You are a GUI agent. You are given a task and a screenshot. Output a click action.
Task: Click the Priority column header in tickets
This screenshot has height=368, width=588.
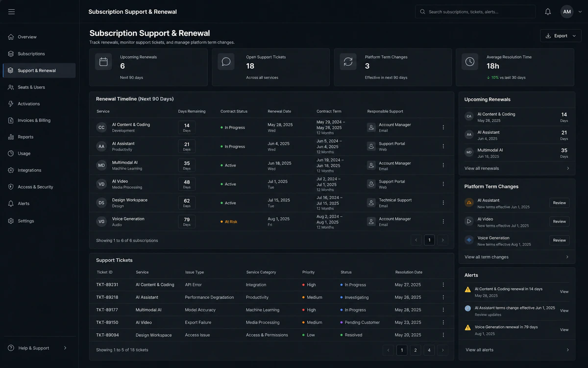pos(309,272)
